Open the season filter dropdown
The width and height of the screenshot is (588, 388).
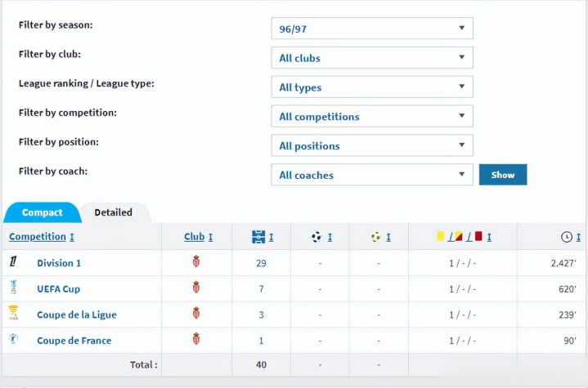click(372, 29)
